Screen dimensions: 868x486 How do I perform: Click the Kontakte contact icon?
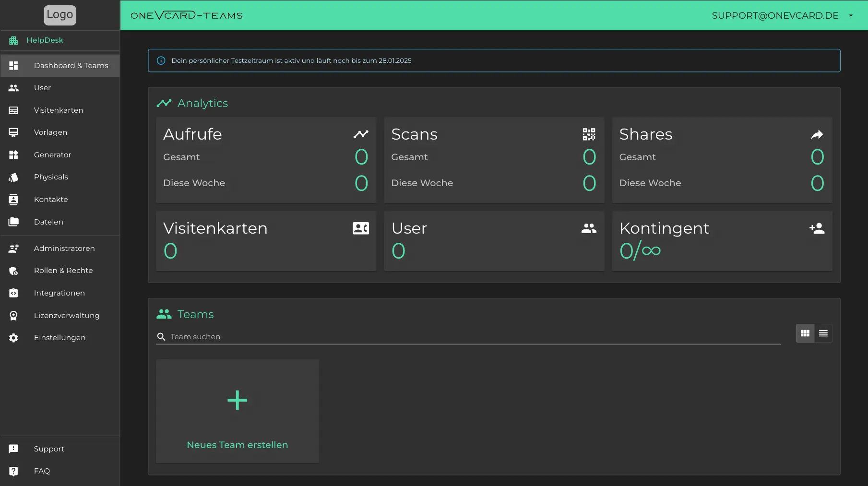pyautogui.click(x=13, y=200)
